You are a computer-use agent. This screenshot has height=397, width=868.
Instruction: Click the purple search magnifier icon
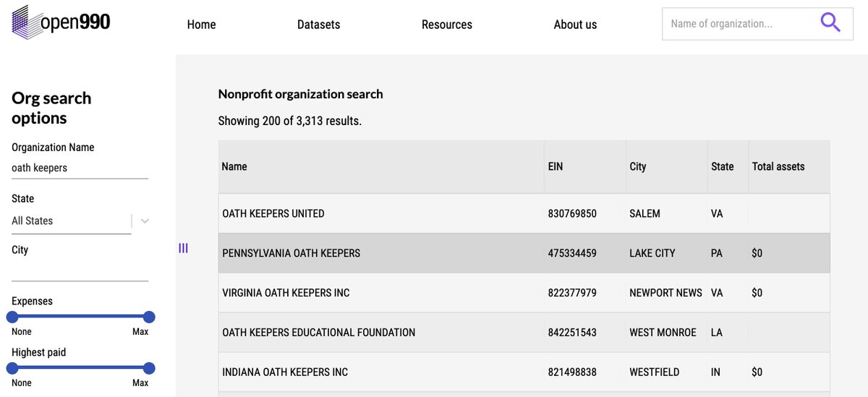coord(830,23)
